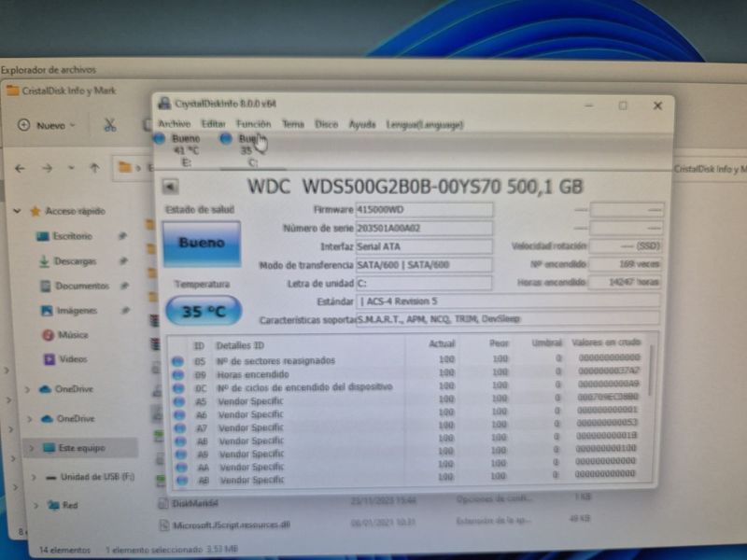Image resolution: width=747 pixels, height=560 pixels.
Task: Click the CrystalDiskInfo title bar icon
Action: 165,104
